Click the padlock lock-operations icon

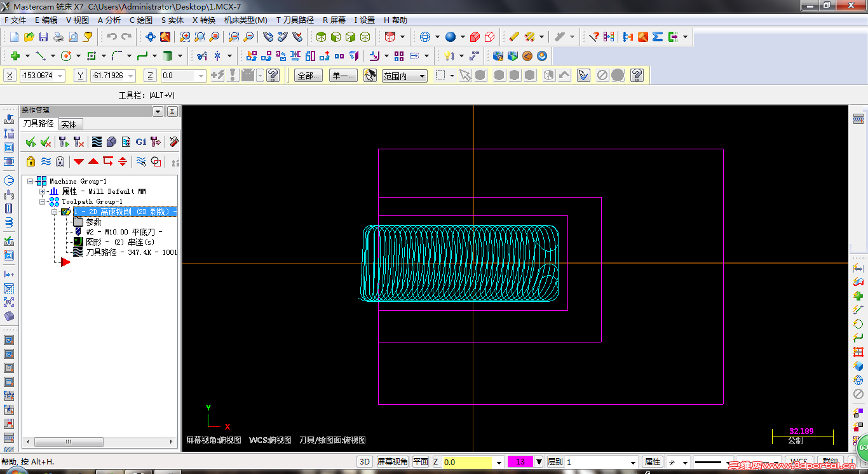point(31,161)
